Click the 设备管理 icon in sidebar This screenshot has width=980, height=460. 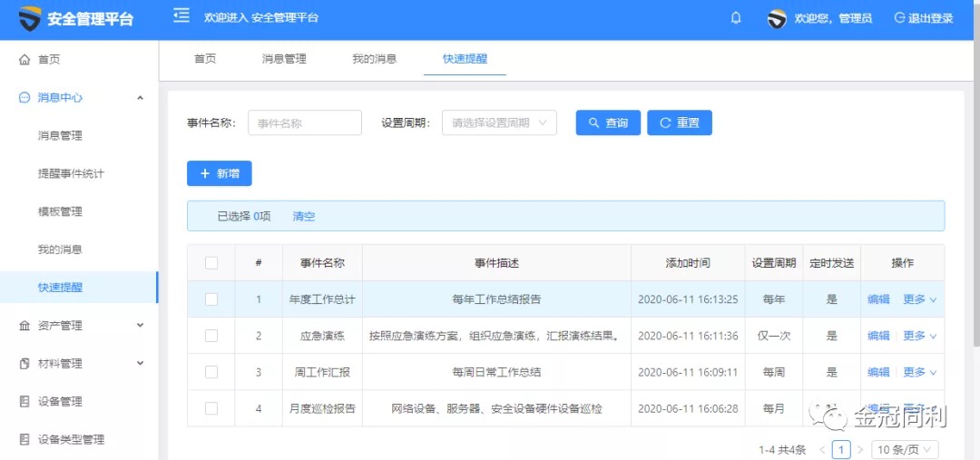[24, 402]
